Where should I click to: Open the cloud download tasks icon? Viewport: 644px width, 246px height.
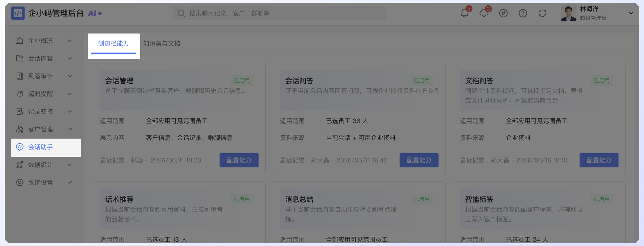pyautogui.click(x=484, y=13)
